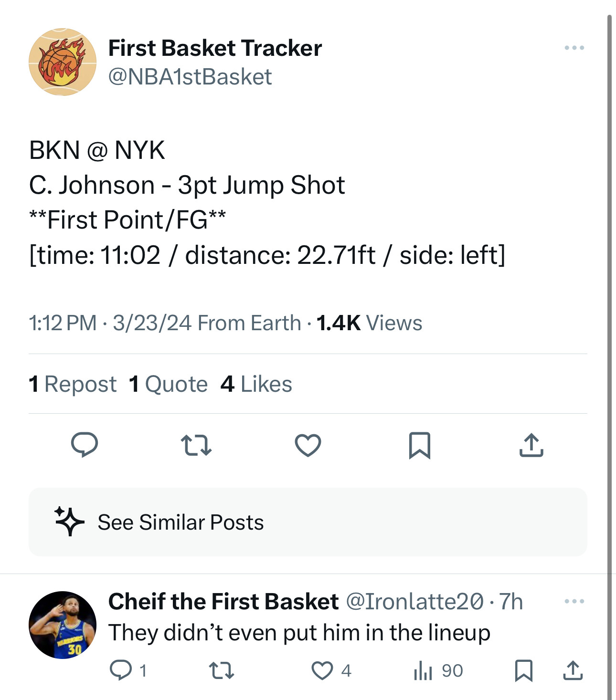Share the Ironlatte20 reply

[573, 670]
